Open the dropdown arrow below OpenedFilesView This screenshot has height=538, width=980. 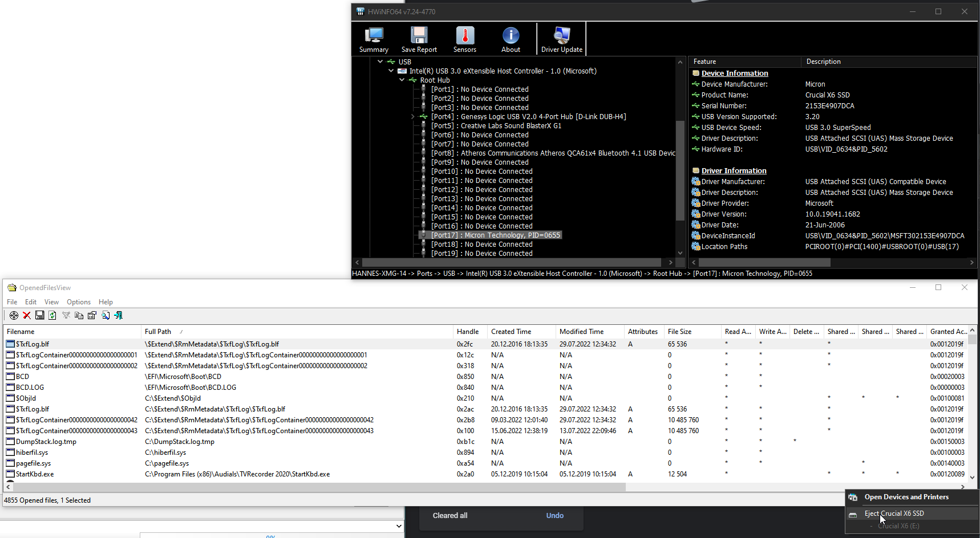[x=399, y=526]
